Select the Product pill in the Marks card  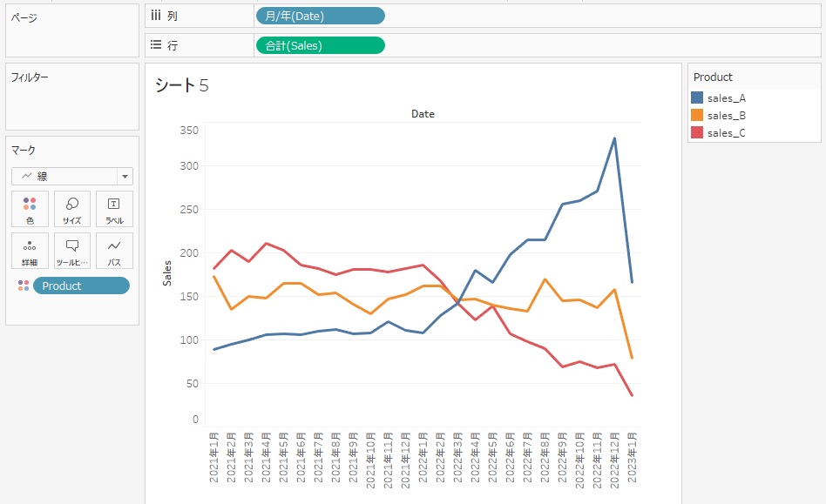pos(81,286)
